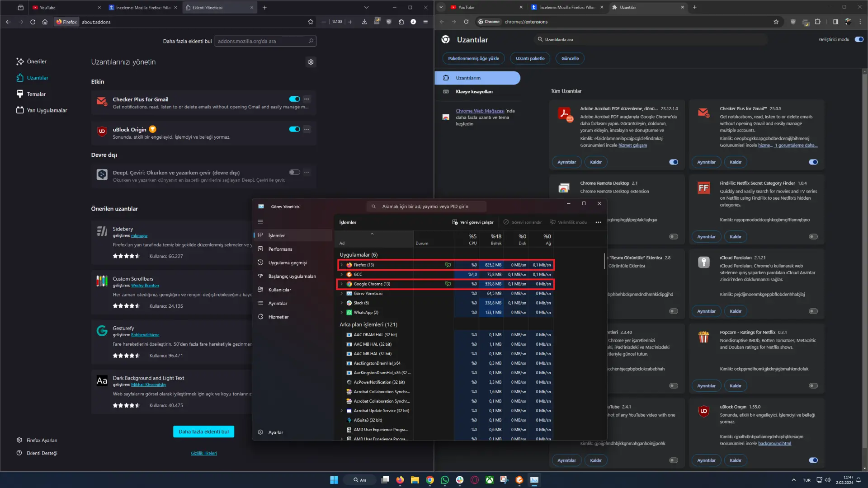Expand Slack (6) process group

tap(342, 303)
